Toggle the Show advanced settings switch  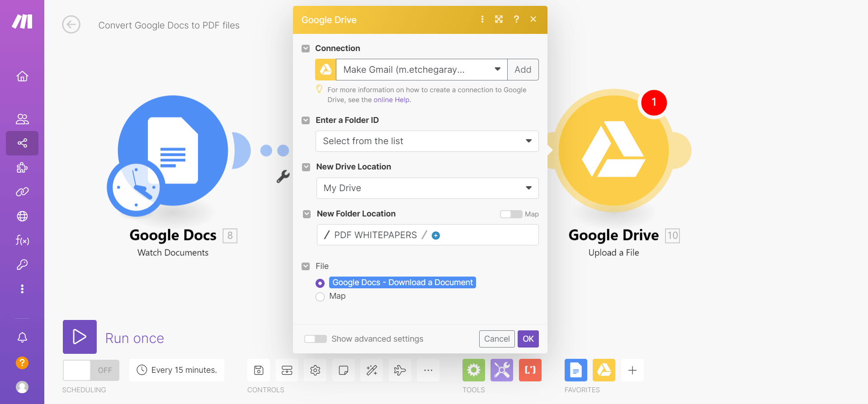tap(316, 339)
